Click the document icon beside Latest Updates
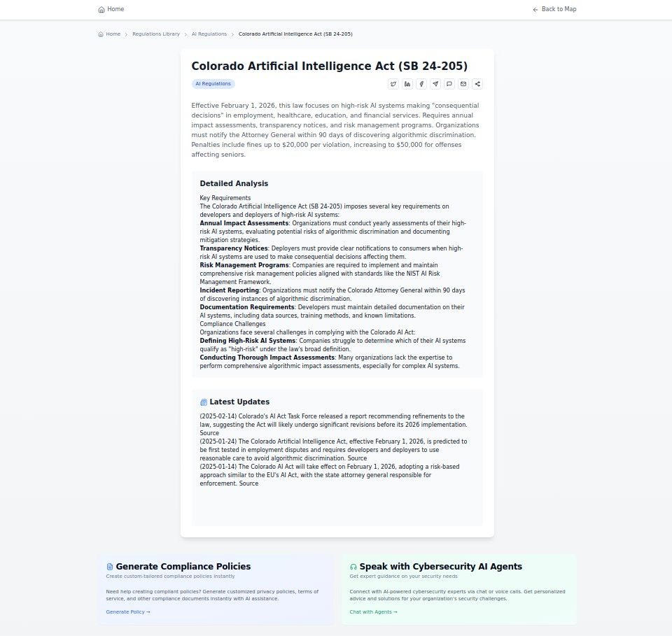672x636 pixels. tap(203, 401)
